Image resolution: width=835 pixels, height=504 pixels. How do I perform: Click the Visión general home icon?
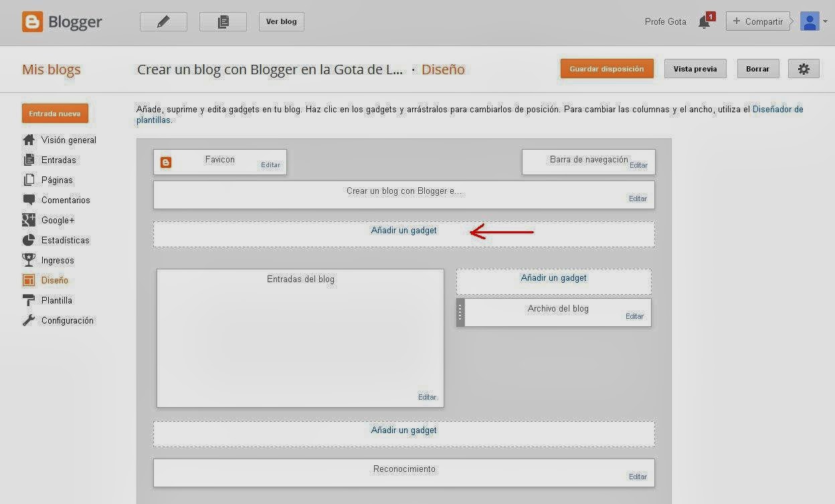29,140
